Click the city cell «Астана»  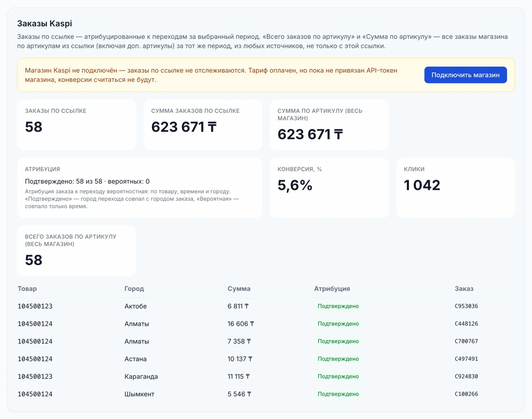click(x=136, y=359)
